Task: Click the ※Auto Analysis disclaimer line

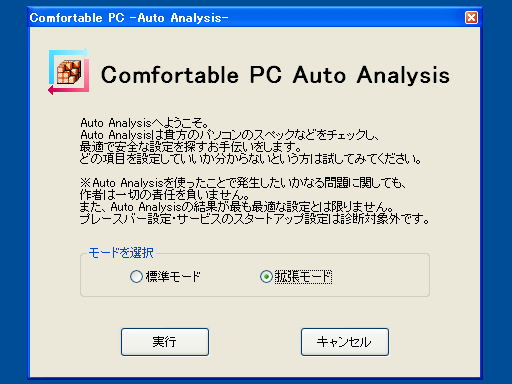Action: 243,183
